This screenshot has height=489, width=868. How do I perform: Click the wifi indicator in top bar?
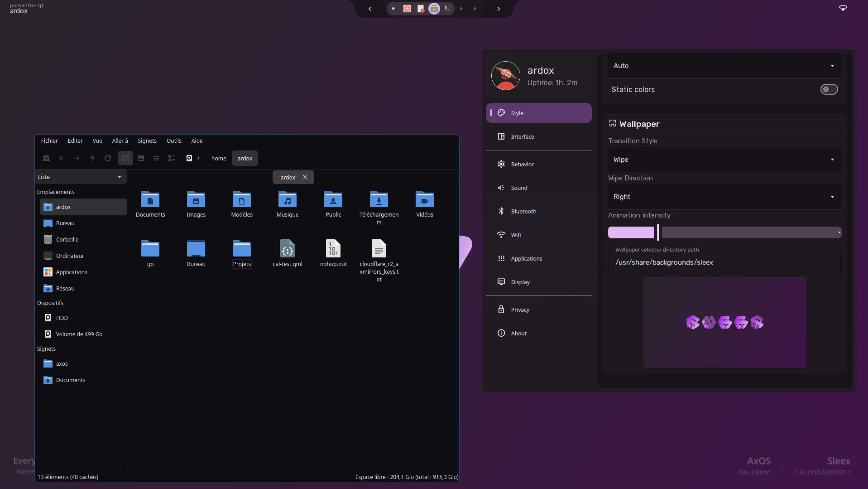click(843, 8)
